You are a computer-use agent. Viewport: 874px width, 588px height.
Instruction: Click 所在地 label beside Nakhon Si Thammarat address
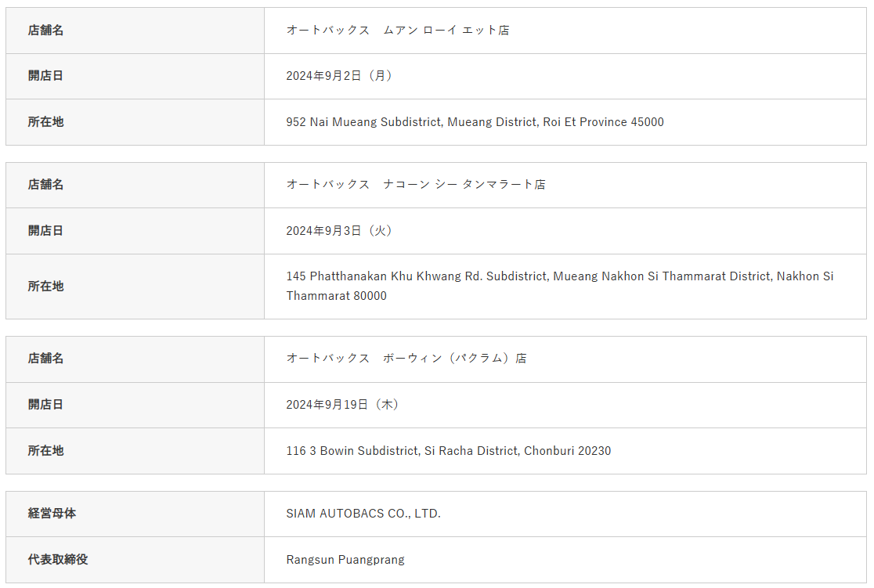pyautogui.click(x=45, y=287)
